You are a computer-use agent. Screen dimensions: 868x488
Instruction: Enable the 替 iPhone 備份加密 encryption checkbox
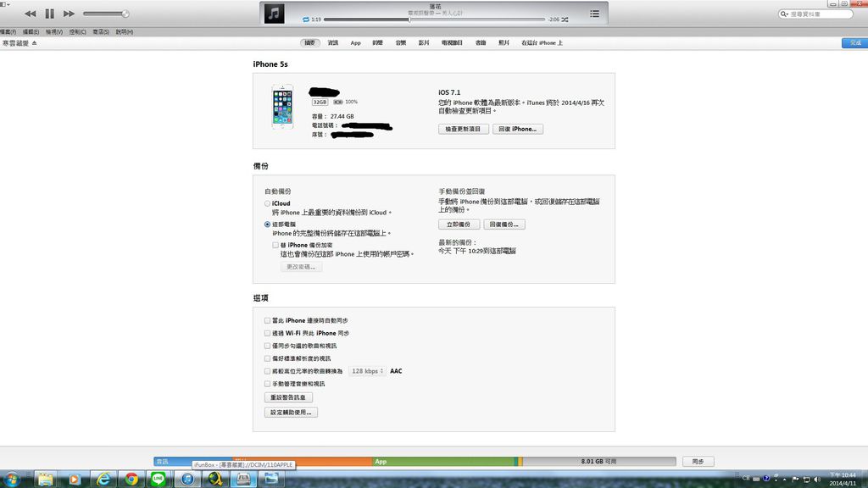pos(275,245)
